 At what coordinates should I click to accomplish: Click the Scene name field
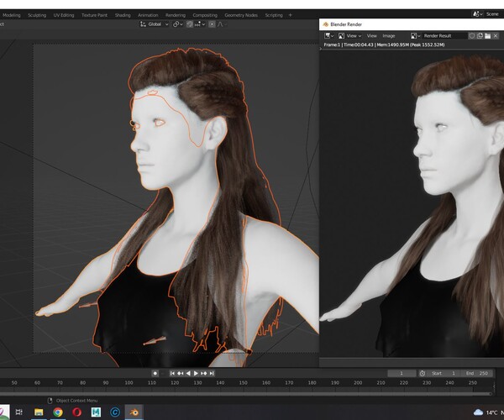click(493, 13)
